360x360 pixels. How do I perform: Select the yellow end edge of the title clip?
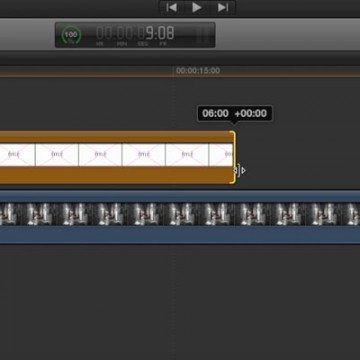pos(234,157)
